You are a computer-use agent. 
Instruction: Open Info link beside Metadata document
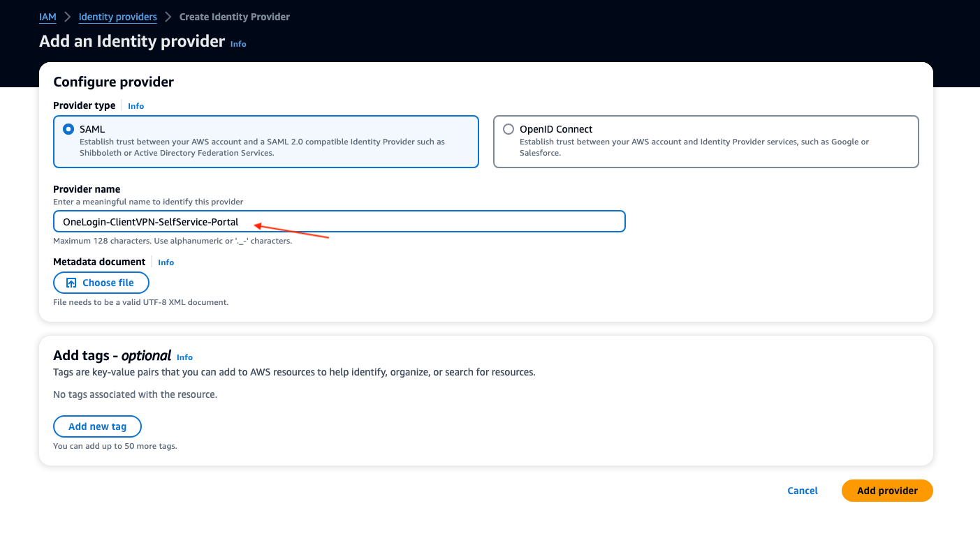pyautogui.click(x=166, y=262)
